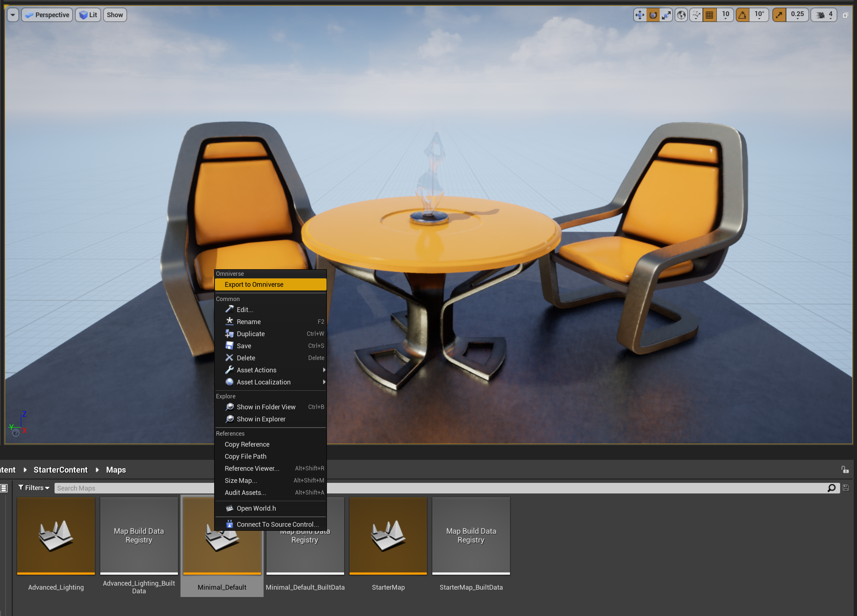Choose Duplicate in context menu
The height and width of the screenshot is (616, 857).
(x=271, y=334)
